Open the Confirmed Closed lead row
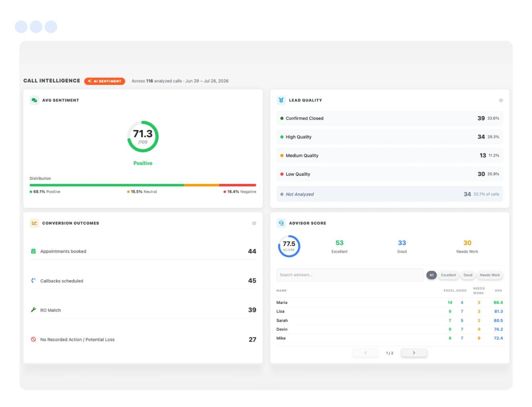532x407 pixels. point(389,118)
